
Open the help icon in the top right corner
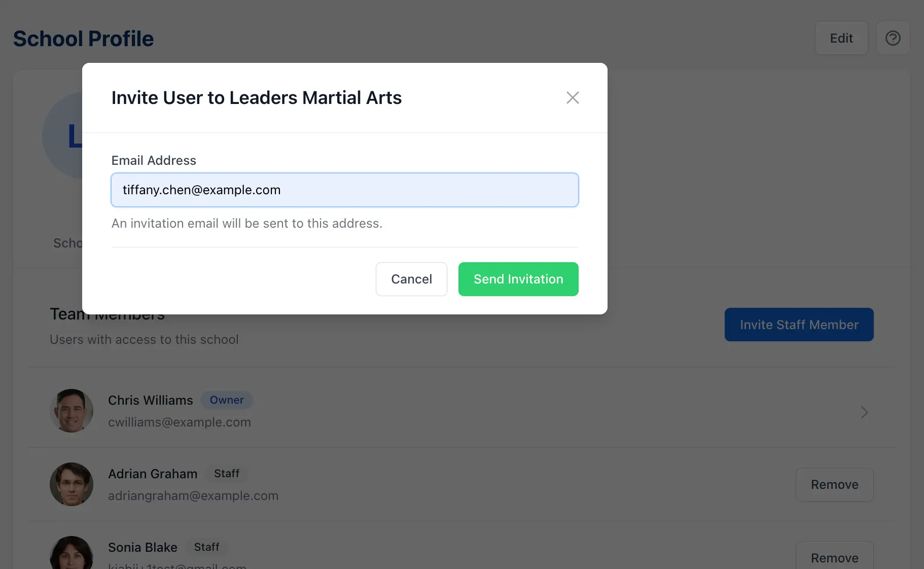(x=893, y=38)
